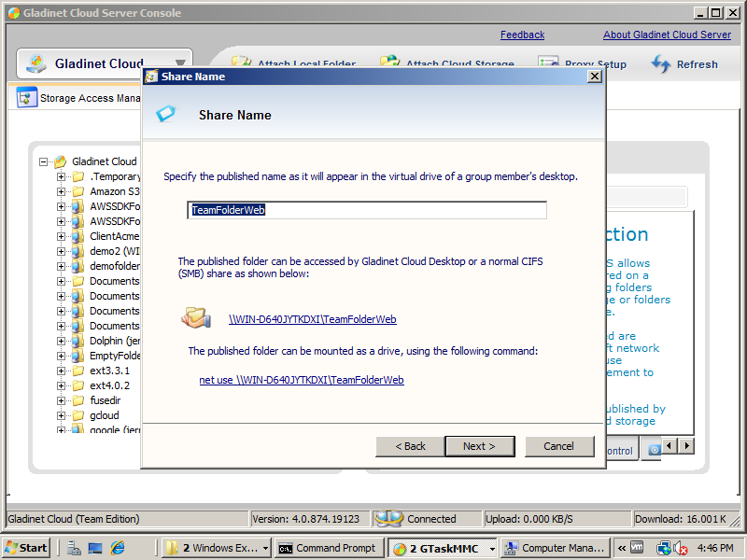
Task: Select the EmptyFolde tree icon
Action: click(78, 356)
